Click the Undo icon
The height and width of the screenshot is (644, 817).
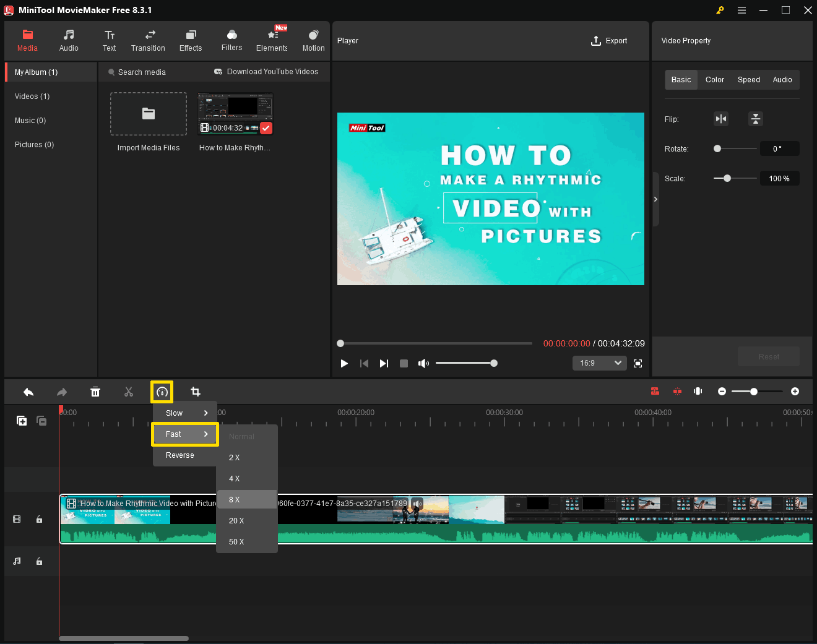[28, 392]
